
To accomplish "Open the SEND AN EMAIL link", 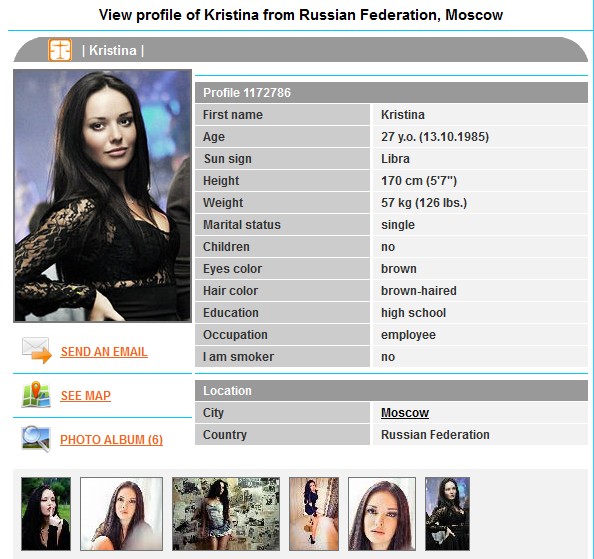I will click(104, 352).
